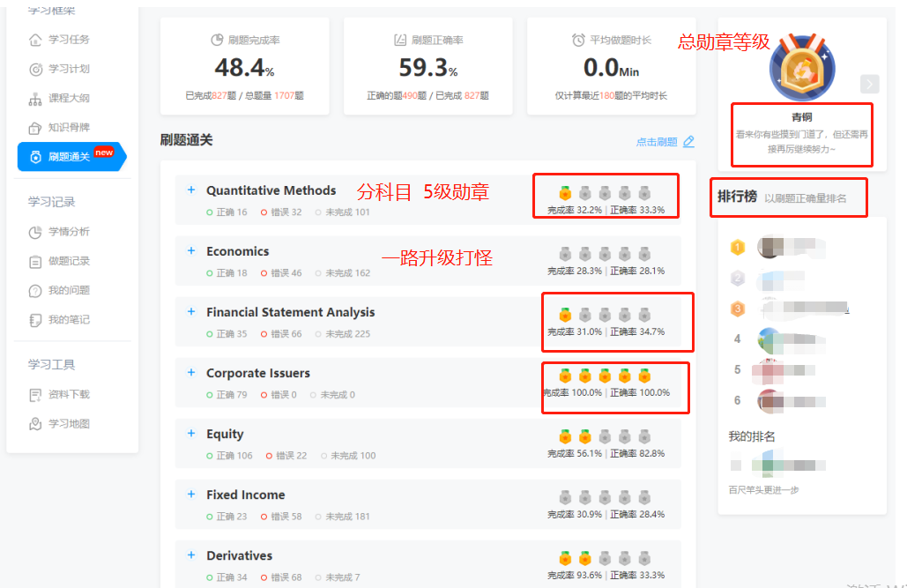Image resolution: width=907 pixels, height=588 pixels.
Task: Open 我的笔记 menu entry
Action: pos(59,319)
